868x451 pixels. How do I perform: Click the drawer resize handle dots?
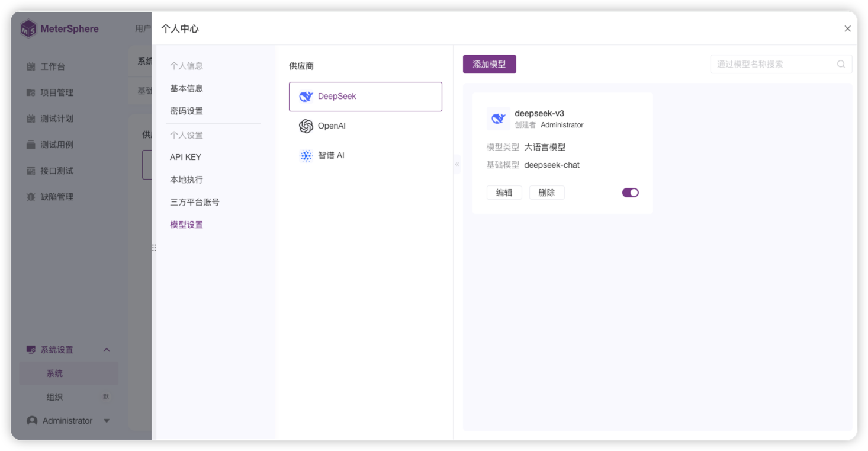click(154, 248)
